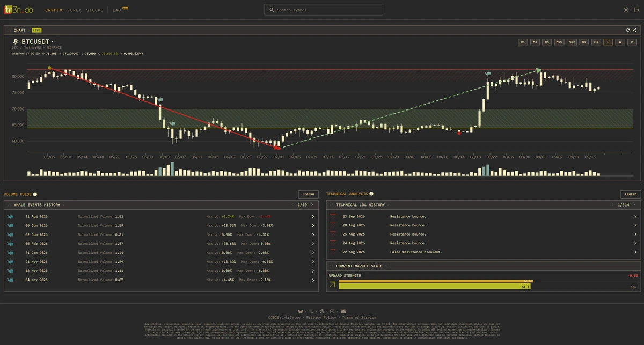The width and height of the screenshot is (644, 345).
Task: Open Technical Analysis LEGEND button
Action: click(631, 194)
